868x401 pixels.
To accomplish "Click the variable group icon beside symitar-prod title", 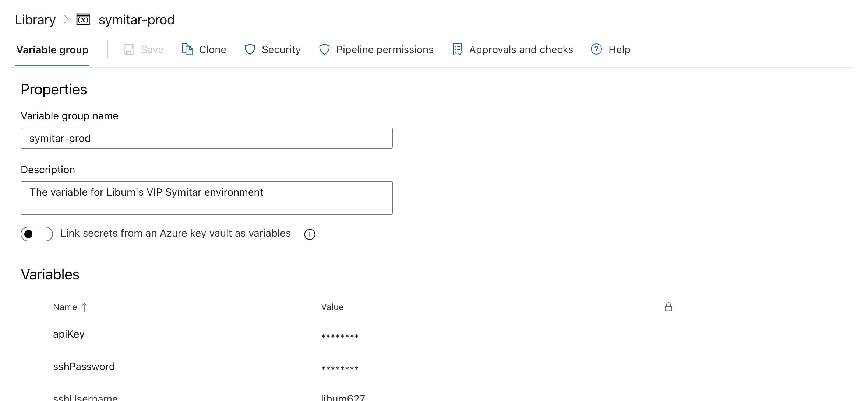I will point(83,19).
